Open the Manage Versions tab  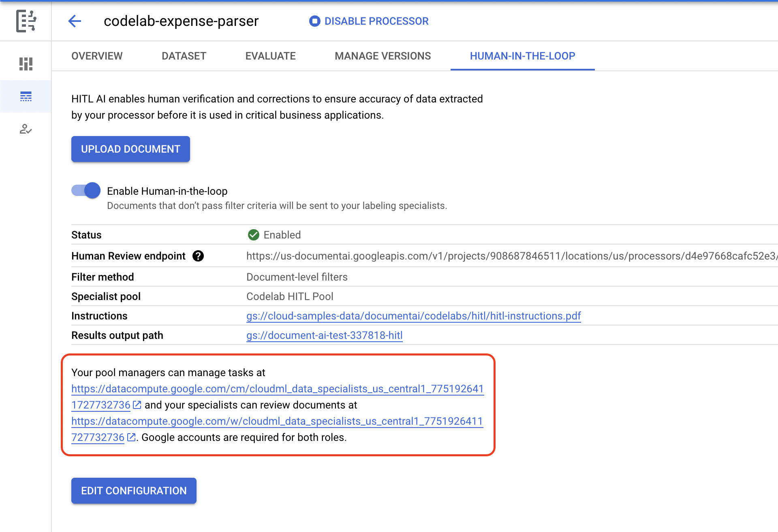click(x=383, y=56)
